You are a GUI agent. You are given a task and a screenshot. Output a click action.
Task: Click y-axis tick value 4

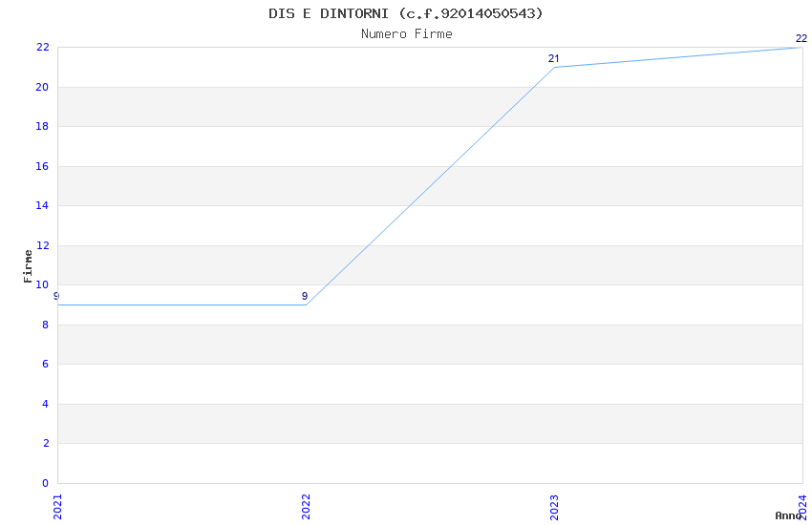click(45, 404)
